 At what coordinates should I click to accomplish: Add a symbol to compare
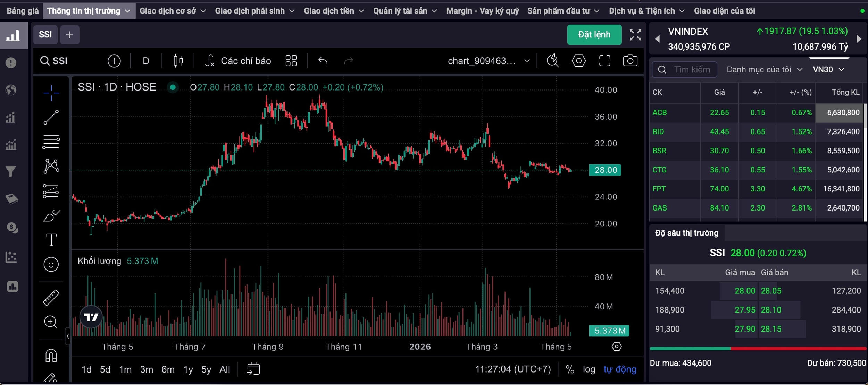[x=114, y=61]
